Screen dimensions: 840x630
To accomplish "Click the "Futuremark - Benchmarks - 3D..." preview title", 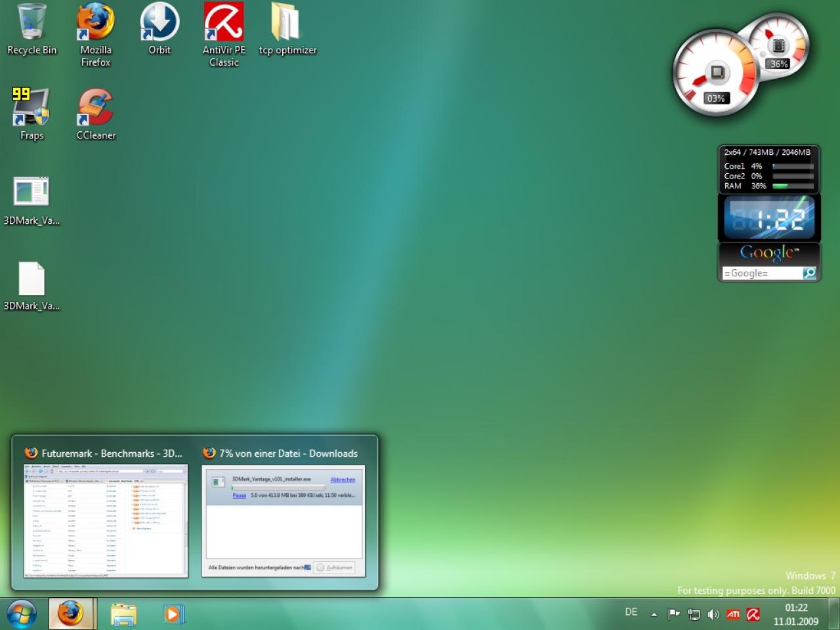I will click(x=112, y=453).
